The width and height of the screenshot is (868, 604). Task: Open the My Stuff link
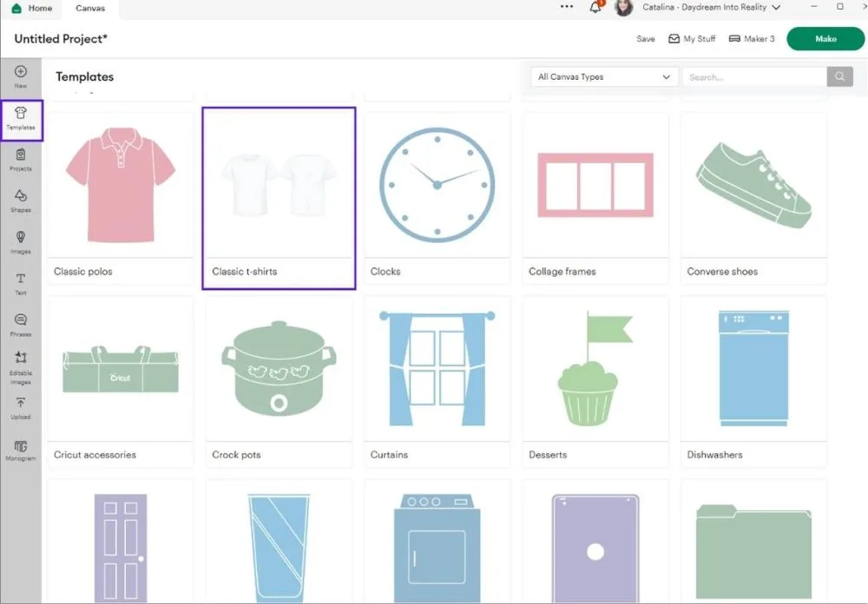(692, 39)
